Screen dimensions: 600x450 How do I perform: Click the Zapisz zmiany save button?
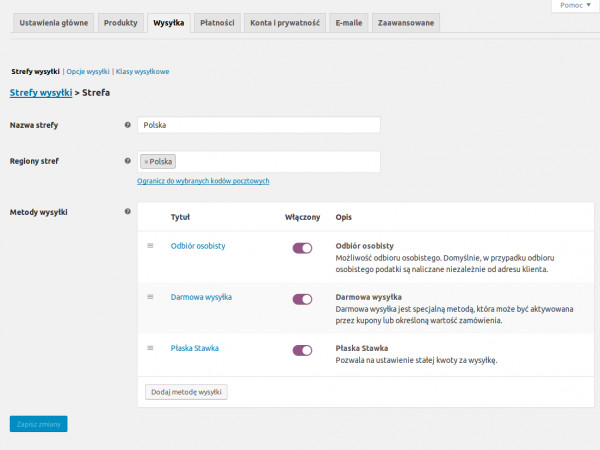[39, 424]
